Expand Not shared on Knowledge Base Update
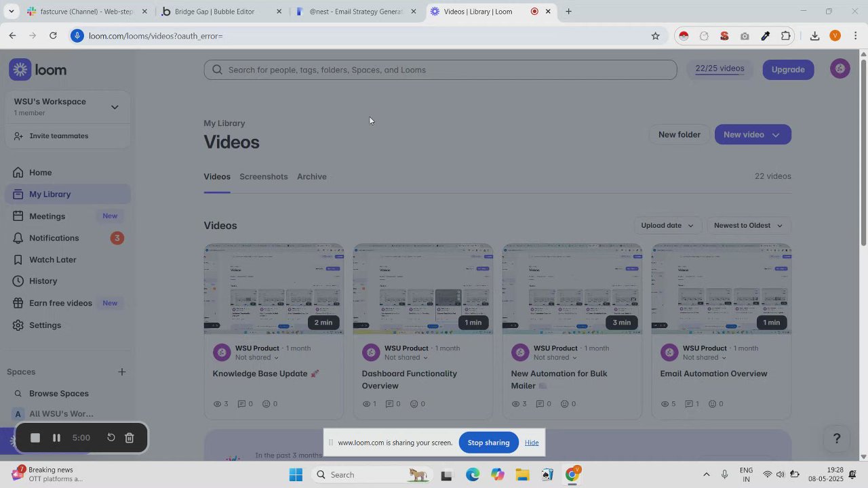Viewport: 868px width, 488px height. click(257, 358)
